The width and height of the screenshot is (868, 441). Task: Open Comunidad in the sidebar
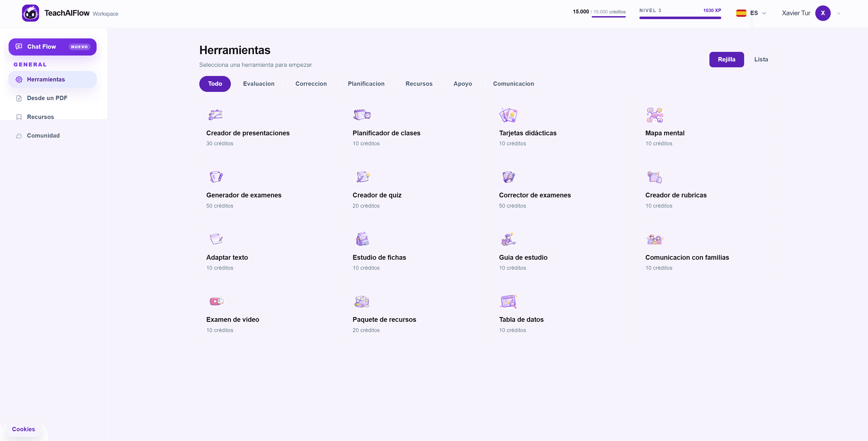tap(52, 136)
